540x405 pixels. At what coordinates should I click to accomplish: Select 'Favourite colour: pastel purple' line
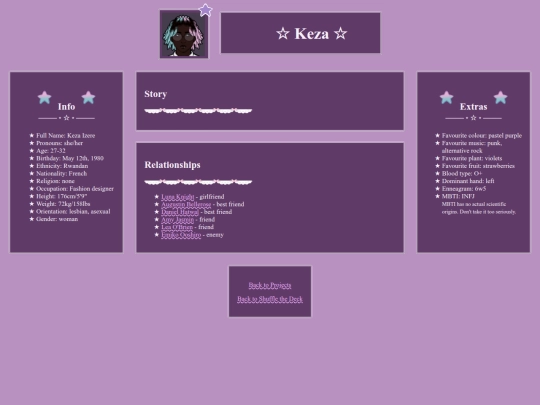coord(482,136)
